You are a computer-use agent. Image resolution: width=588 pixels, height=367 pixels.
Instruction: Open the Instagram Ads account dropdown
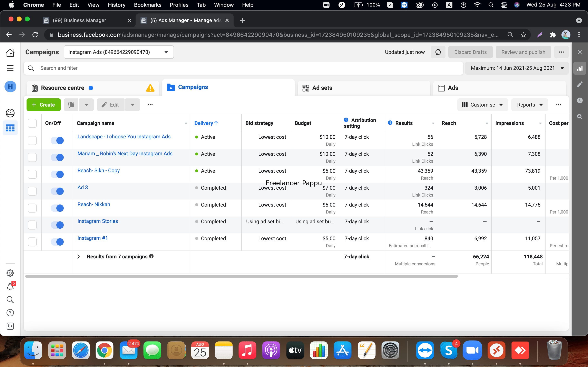click(119, 52)
